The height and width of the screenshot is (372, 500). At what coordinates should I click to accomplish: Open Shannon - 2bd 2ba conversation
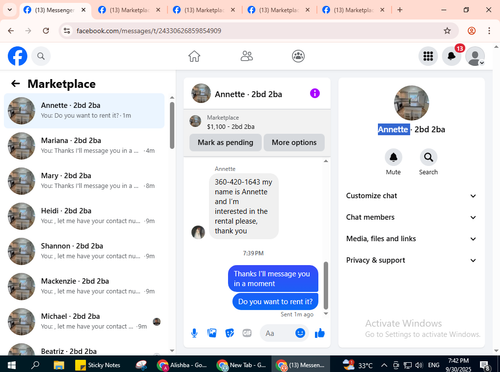tap(84, 251)
